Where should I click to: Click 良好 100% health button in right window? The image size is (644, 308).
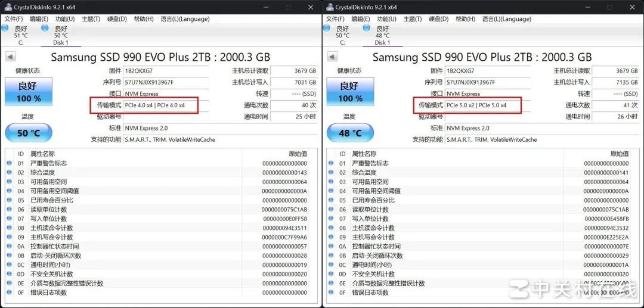pyautogui.click(x=351, y=92)
